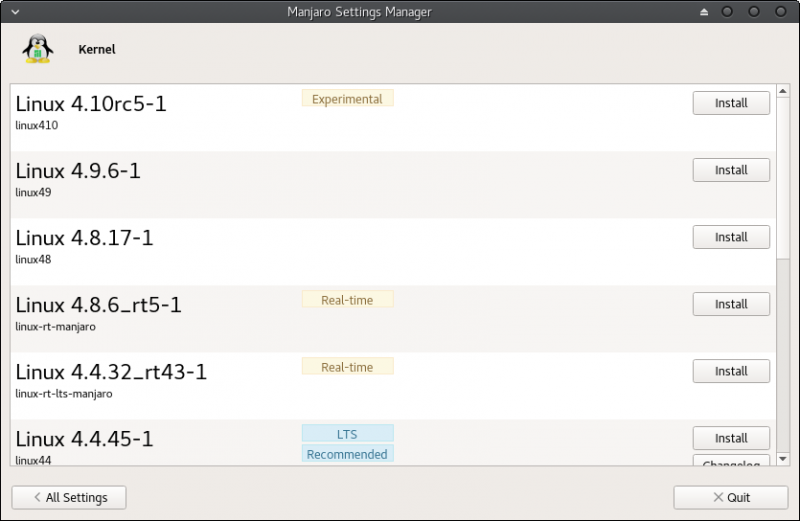Select the Linux 4.4.32_rt43-1 title text
The height and width of the screenshot is (521, 800).
click(x=111, y=373)
